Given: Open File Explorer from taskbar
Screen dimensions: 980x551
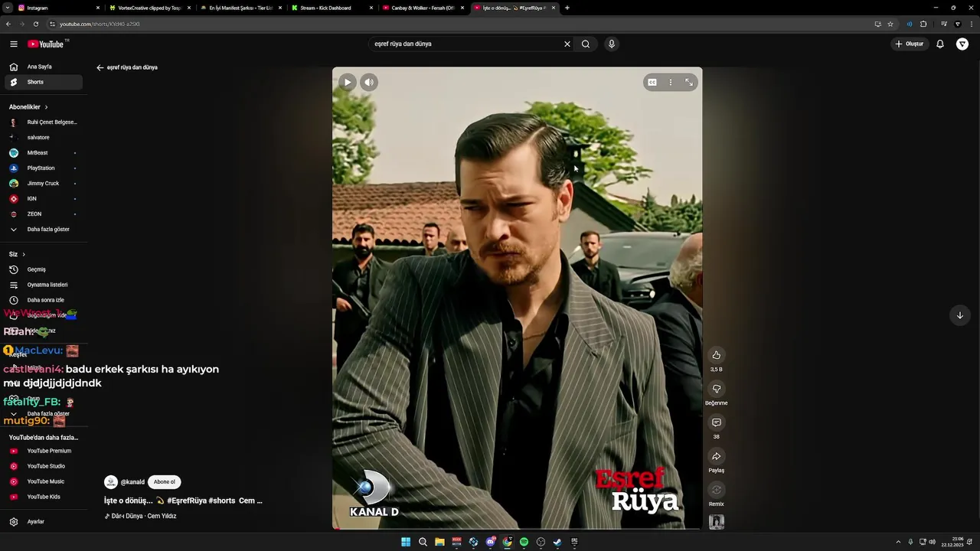Looking at the screenshot, I should (x=439, y=542).
